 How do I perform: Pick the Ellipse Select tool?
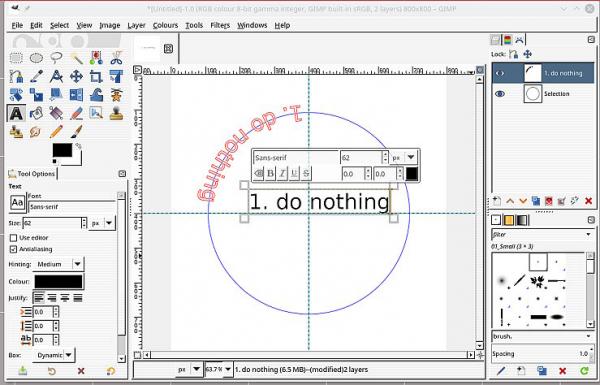(36, 58)
